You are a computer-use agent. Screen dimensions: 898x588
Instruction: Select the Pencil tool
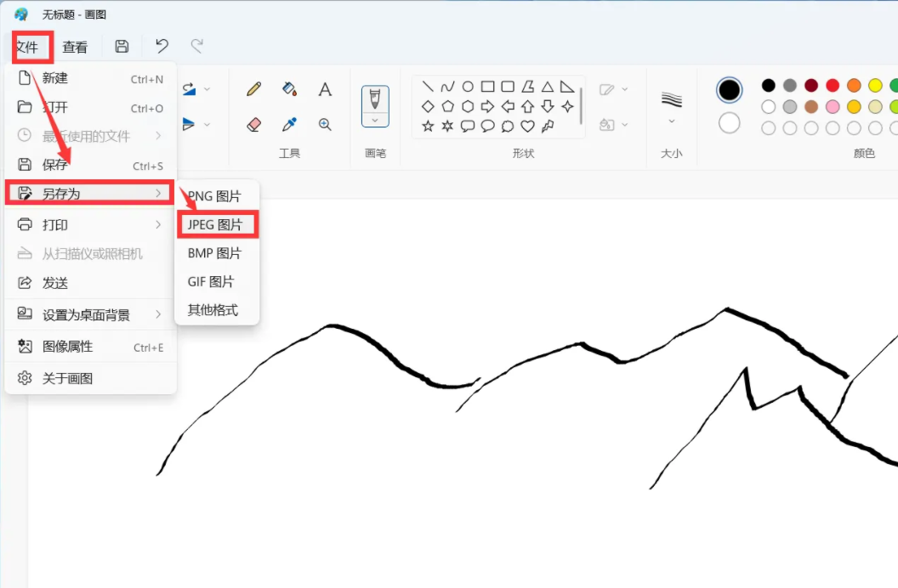pyautogui.click(x=253, y=89)
